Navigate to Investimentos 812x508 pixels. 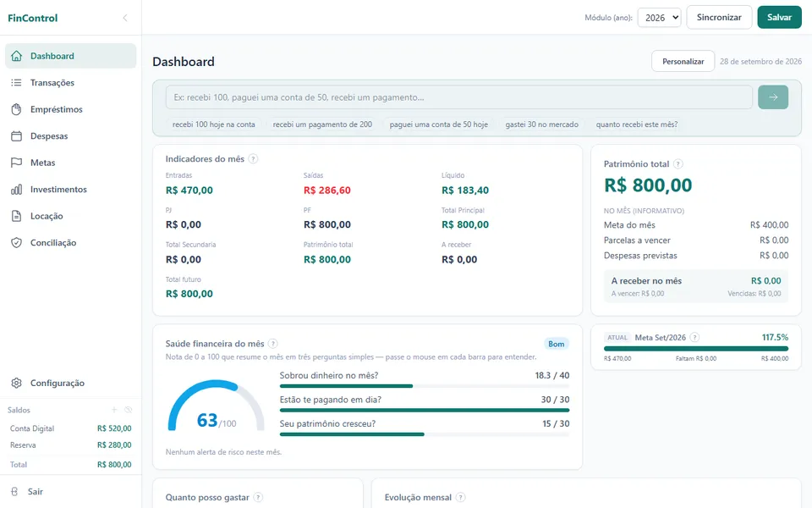(70, 189)
